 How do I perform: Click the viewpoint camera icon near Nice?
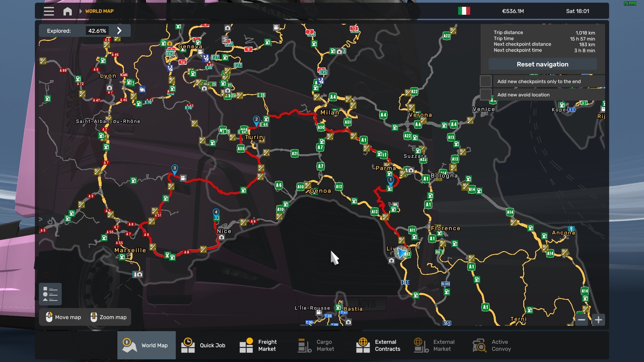click(221, 237)
